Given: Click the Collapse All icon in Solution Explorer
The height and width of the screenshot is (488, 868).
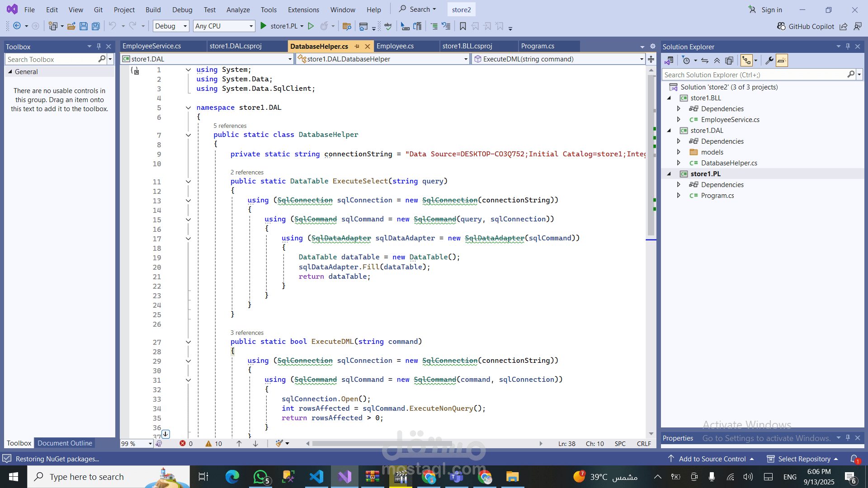Looking at the screenshot, I should pyautogui.click(x=717, y=61).
